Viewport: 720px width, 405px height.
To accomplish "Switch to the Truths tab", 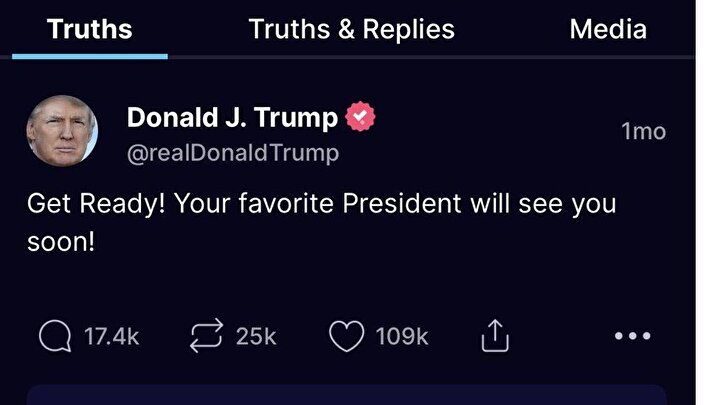I will pyautogui.click(x=90, y=29).
